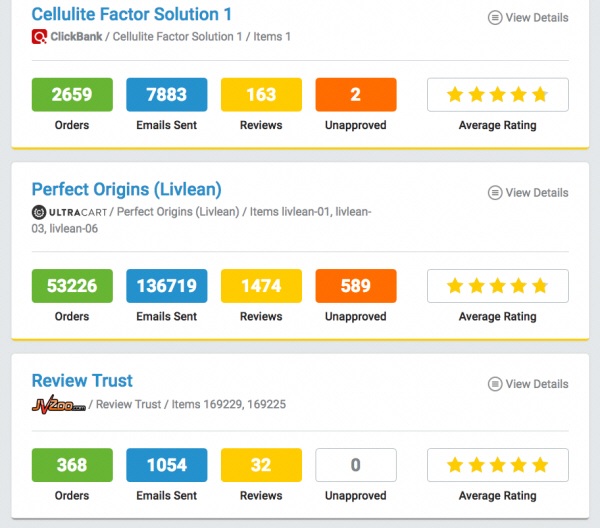Click View Details icon for Review Trust

495,384
